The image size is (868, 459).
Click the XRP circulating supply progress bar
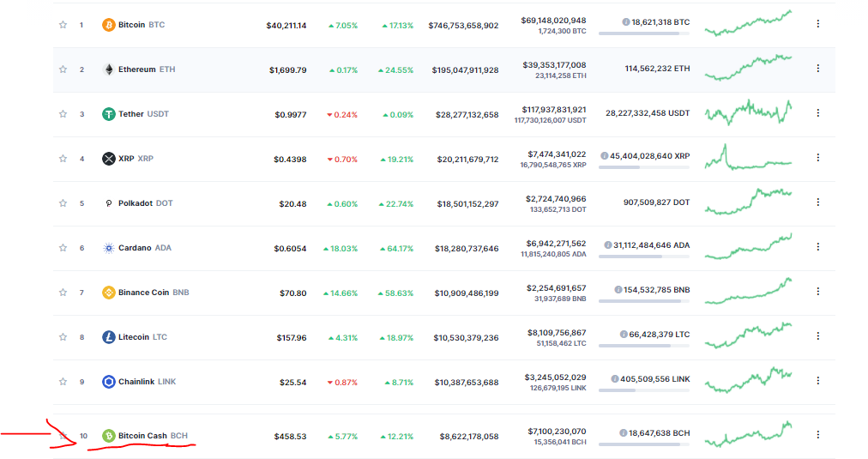(644, 167)
